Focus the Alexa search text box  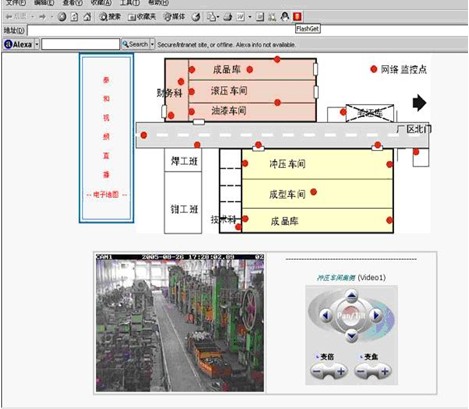80,44
